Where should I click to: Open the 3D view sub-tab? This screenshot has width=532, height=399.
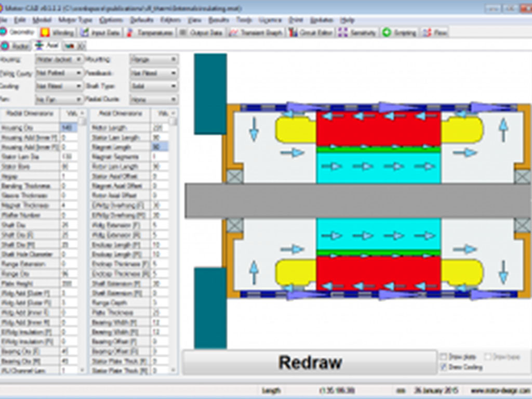point(74,46)
